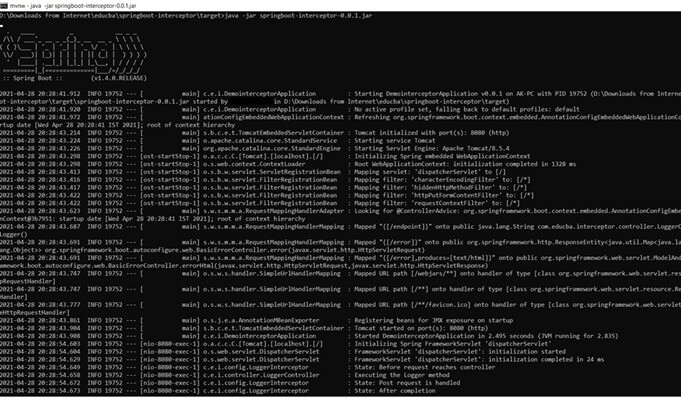Screen dimensions: 681x398
Task: Click the 'Executing the Logger method' message
Action: (x=402, y=375)
